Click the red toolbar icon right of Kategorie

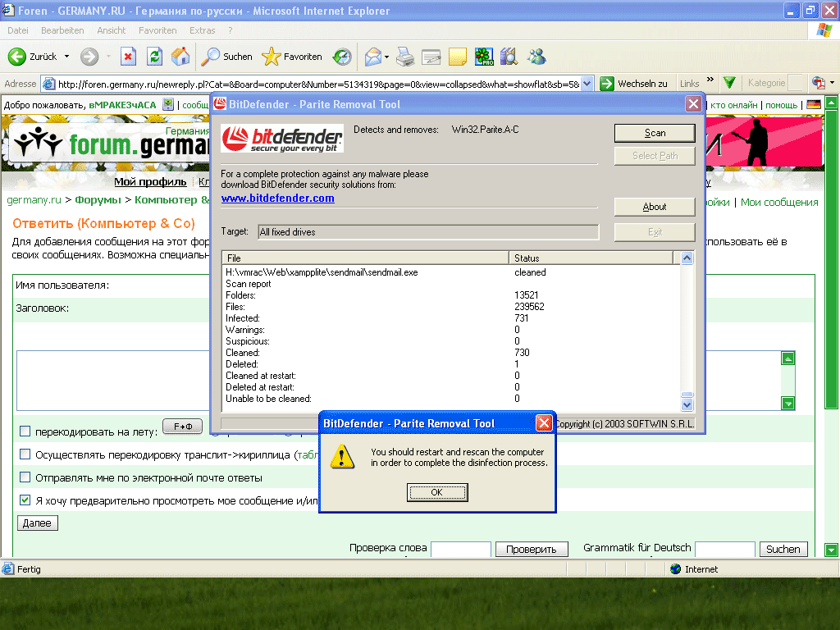[x=819, y=83]
